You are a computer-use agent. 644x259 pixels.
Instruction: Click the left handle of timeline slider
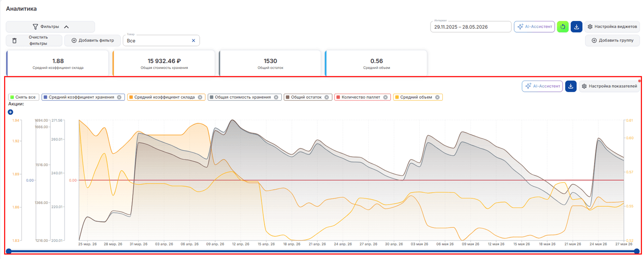pos(8,251)
